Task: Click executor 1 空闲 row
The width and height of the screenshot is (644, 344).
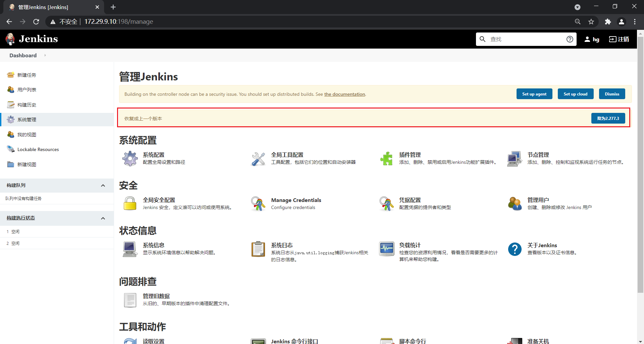Action: 57,231
